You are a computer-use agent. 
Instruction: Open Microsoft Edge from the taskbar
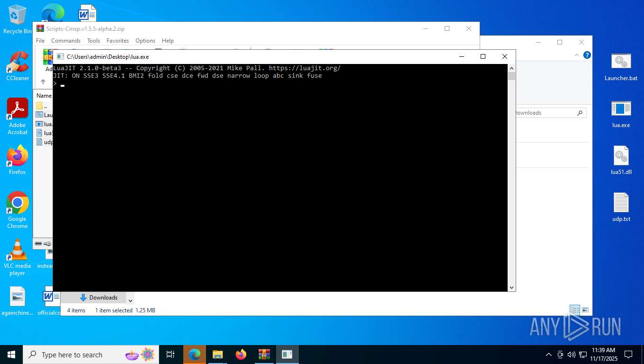[195, 355]
